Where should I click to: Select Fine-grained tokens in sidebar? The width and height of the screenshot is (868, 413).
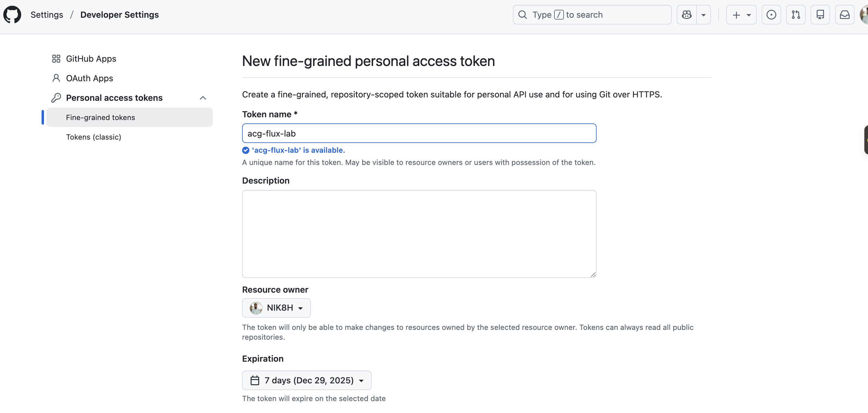tap(101, 117)
